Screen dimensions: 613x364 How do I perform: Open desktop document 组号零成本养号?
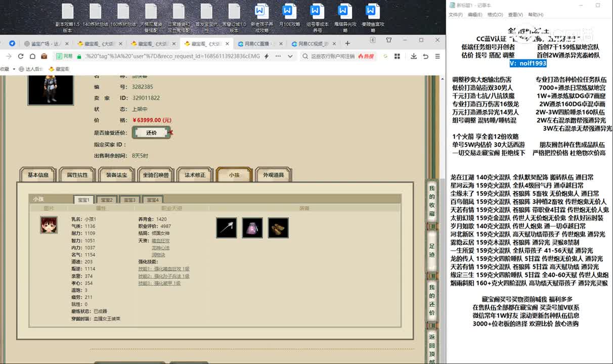[317, 18]
